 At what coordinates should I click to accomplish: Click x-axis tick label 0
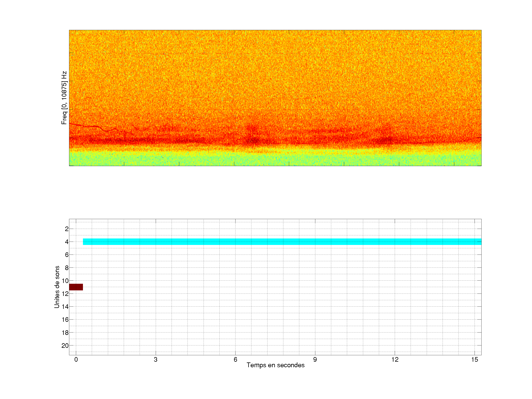point(76,359)
